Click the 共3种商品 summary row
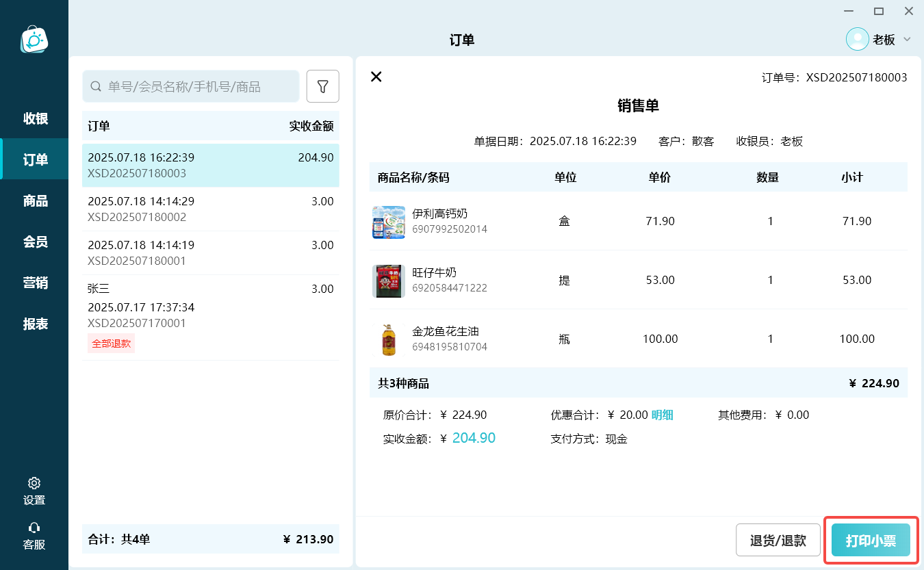This screenshot has width=924, height=570. 639,383
